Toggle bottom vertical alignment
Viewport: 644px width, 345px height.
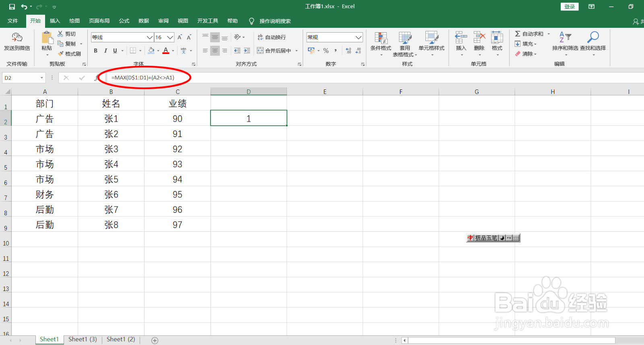(x=225, y=37)
